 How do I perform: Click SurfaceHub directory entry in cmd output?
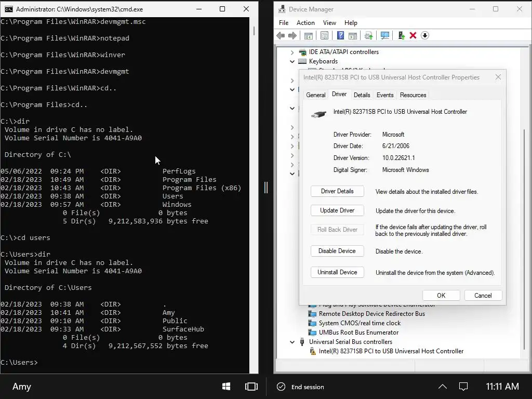click(183, 329)
